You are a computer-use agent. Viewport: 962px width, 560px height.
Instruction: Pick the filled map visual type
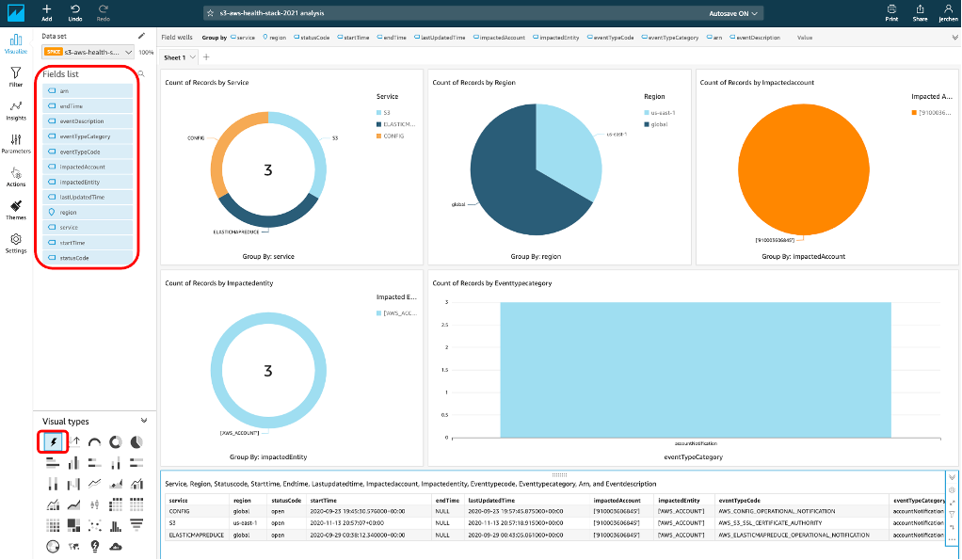pos(74,546)
